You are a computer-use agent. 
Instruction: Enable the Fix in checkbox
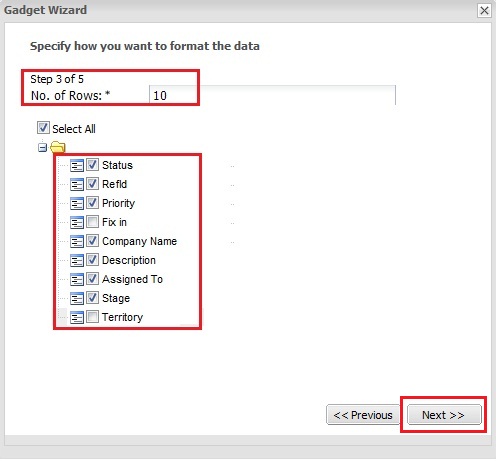tap(92, 221)
